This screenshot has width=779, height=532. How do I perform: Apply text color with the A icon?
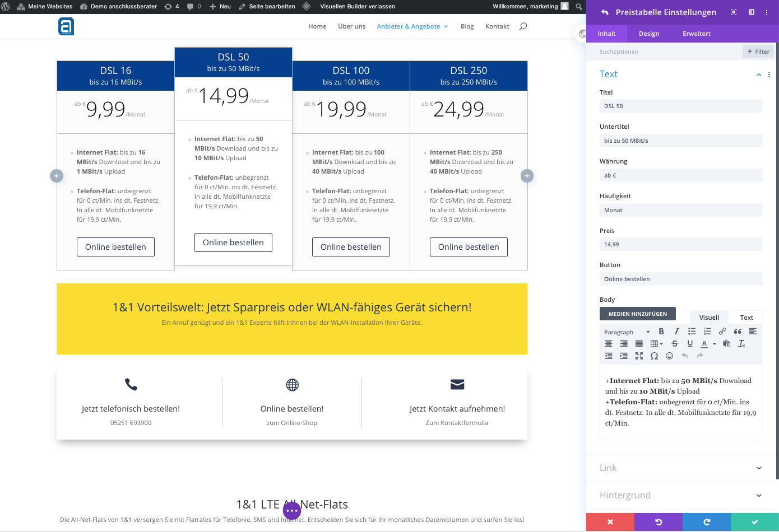coord(704,344)
